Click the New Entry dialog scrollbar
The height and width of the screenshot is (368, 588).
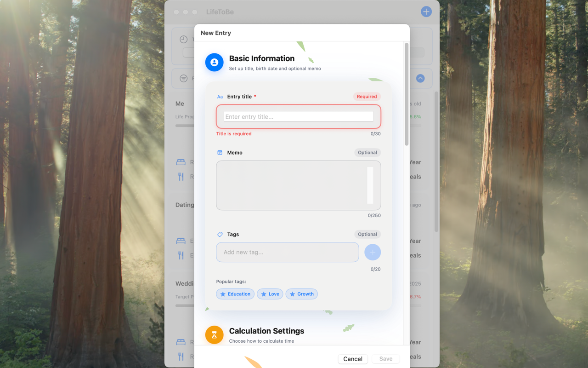pos(407,95)
